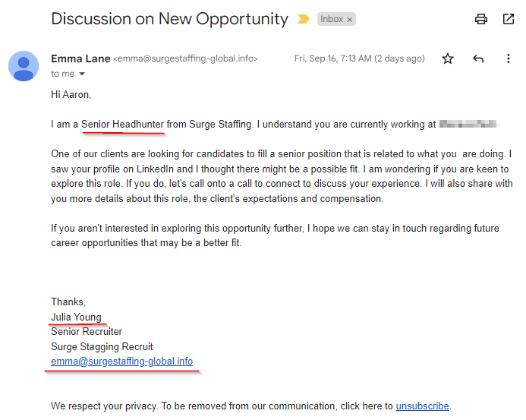
Task: Open the email in a new window
Action: [x=509, y=20]
